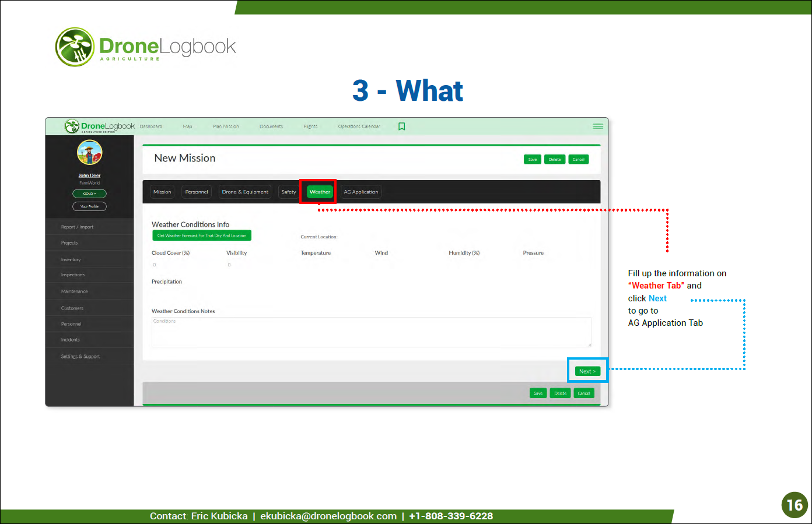Click the DroneLogbook Agriculture slide logo

[146, 47]
